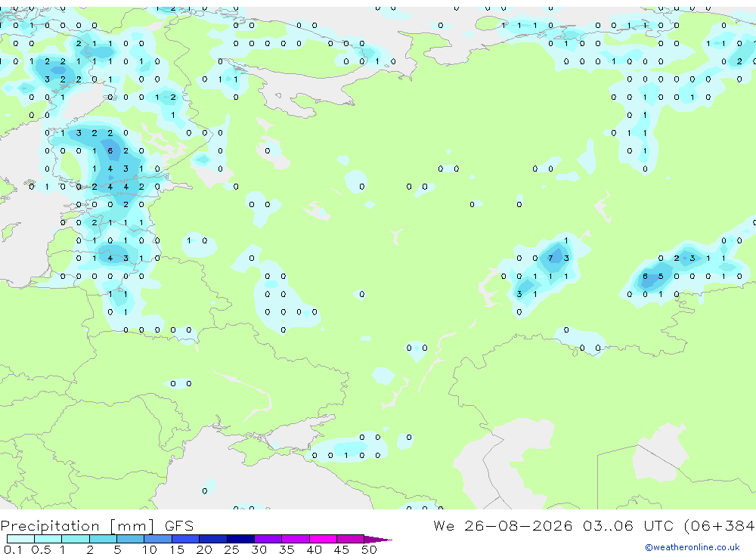The image size is (756, 554).
Task: Select the 45–50 mm legend swatch
Action: click(x=351, y=539)
